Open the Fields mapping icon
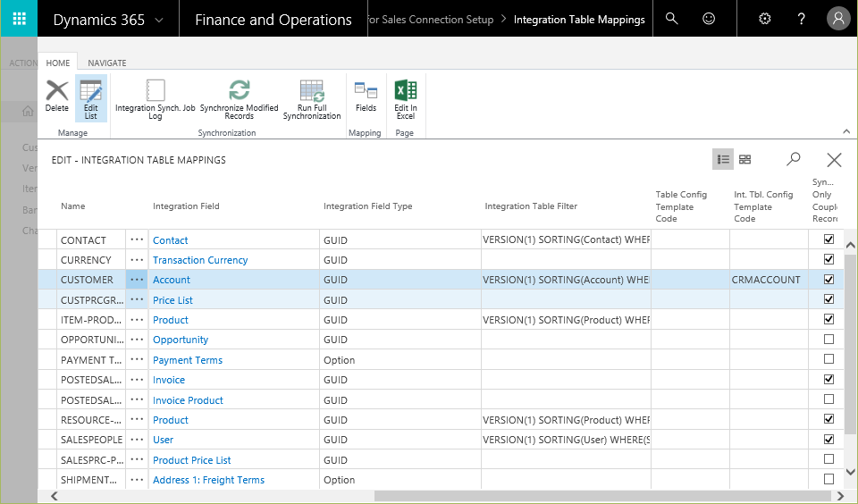 coord(366,97)
